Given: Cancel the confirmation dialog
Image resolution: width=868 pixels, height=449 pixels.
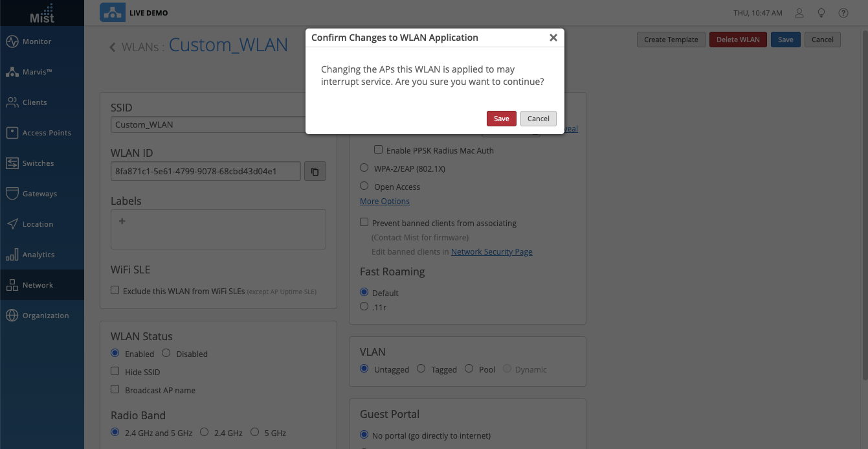Looking at the screenshot, I should pyautogui.click(x=539, y=119).
